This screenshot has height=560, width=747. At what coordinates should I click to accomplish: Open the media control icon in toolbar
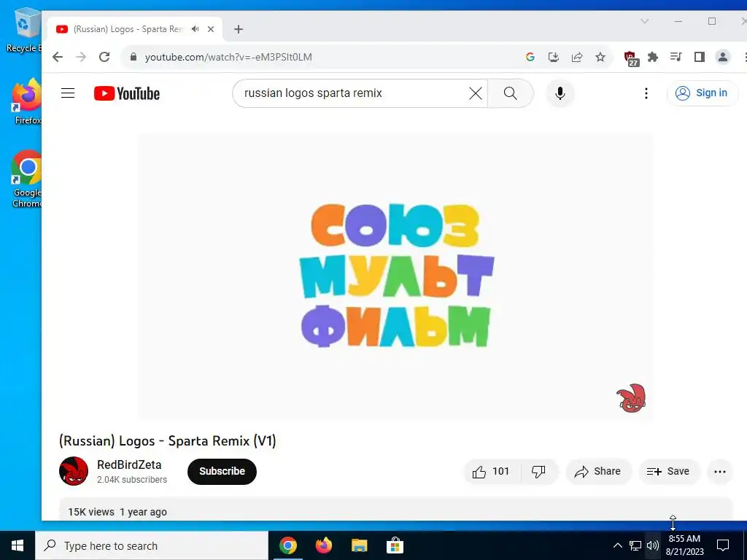(x=676, y=57)
